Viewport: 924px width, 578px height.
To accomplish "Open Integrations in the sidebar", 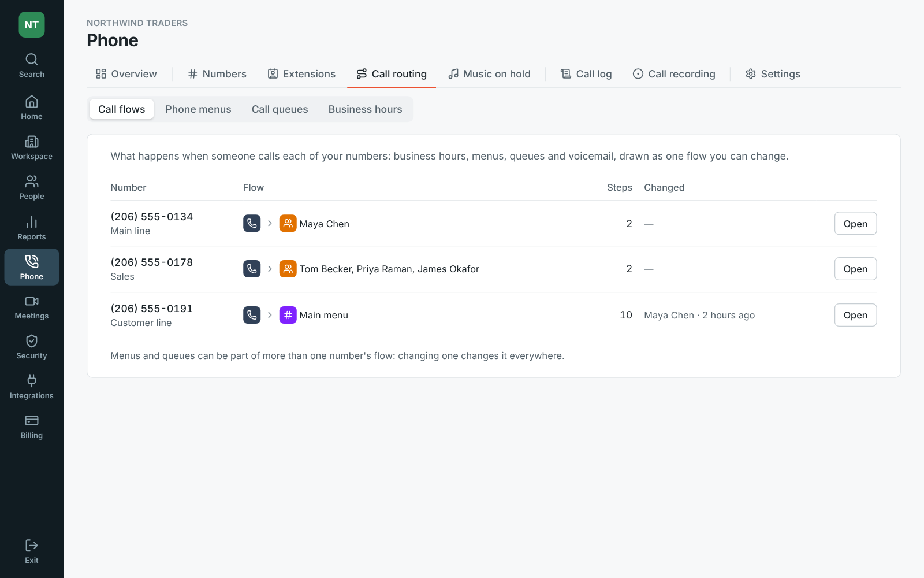I will [32, 387].
